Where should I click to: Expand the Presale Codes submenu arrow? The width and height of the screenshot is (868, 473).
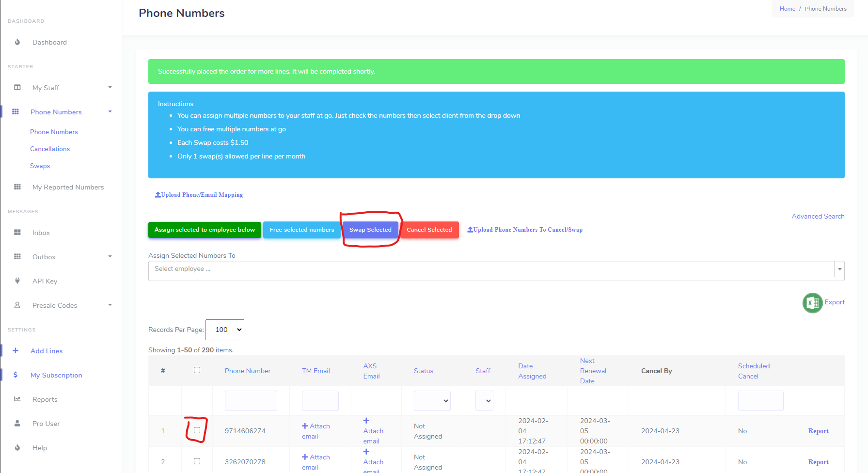(110, 305)
